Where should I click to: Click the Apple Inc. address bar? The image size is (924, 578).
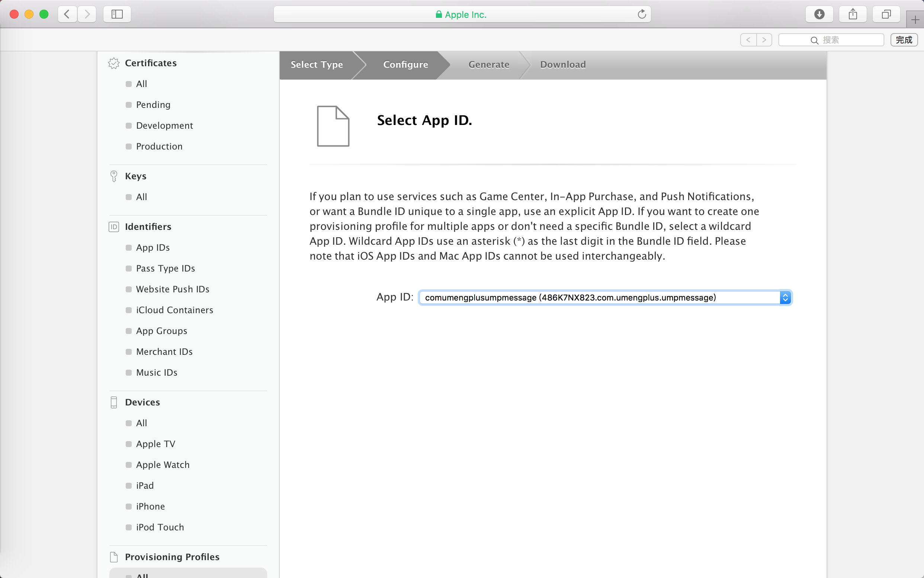pyautogui.click(x=462, y=15)
